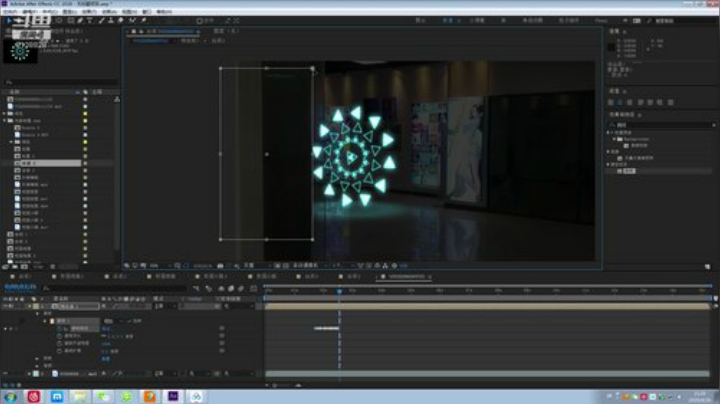
Task: Select the Rectangle shape tool
Action: [71, 21]
